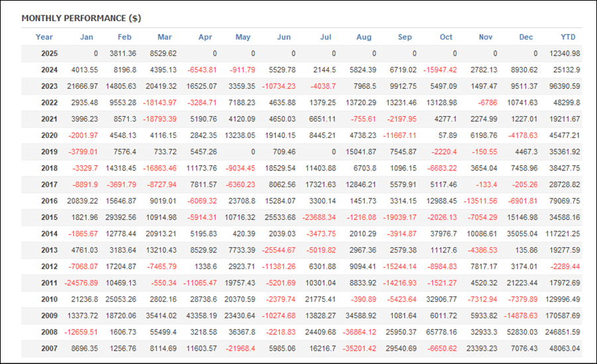The width and height of the screenshot is (597, 364).
Task: Click the 2009 April value 43358.19
Action: click(x=202, y=316)
